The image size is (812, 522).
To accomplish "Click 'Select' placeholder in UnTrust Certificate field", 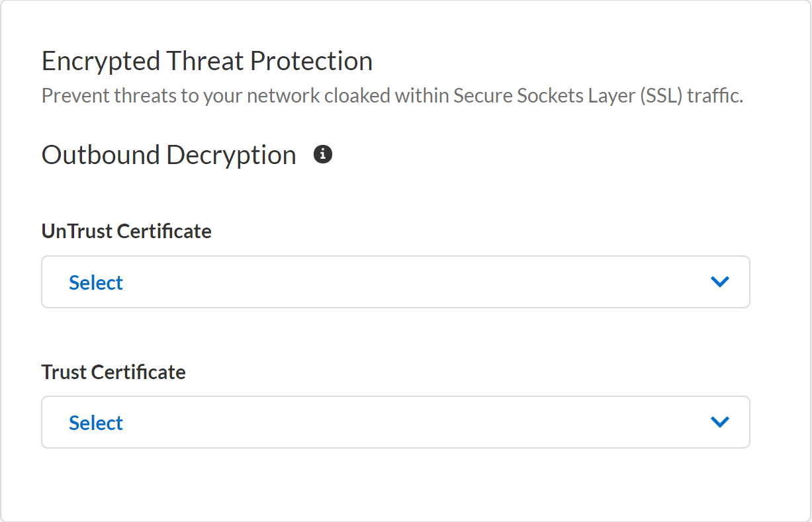I will [x=96, y=283].
